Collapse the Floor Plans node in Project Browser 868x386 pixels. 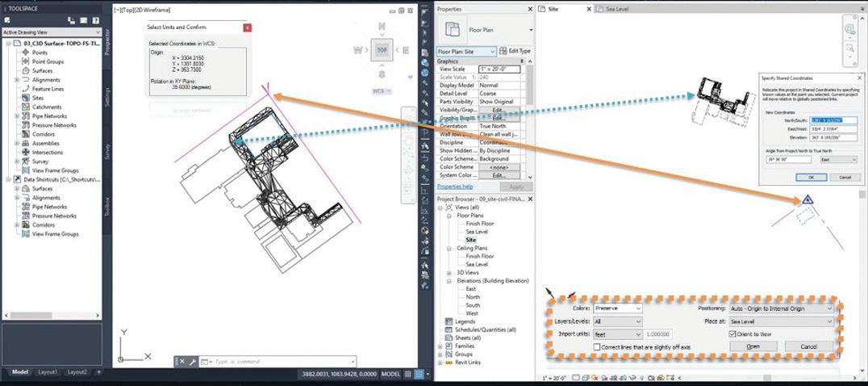point(449,216)
